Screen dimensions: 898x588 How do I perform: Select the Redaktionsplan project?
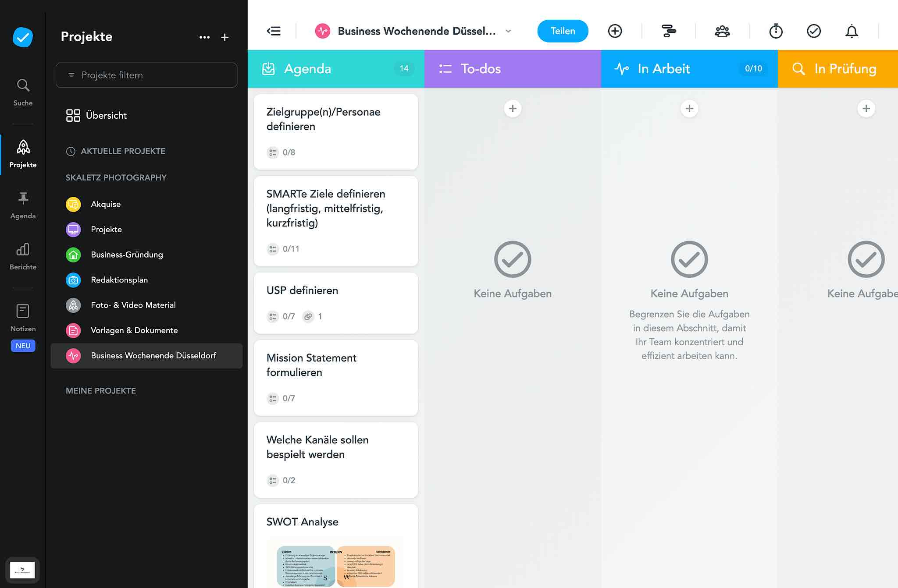point(119,280)
